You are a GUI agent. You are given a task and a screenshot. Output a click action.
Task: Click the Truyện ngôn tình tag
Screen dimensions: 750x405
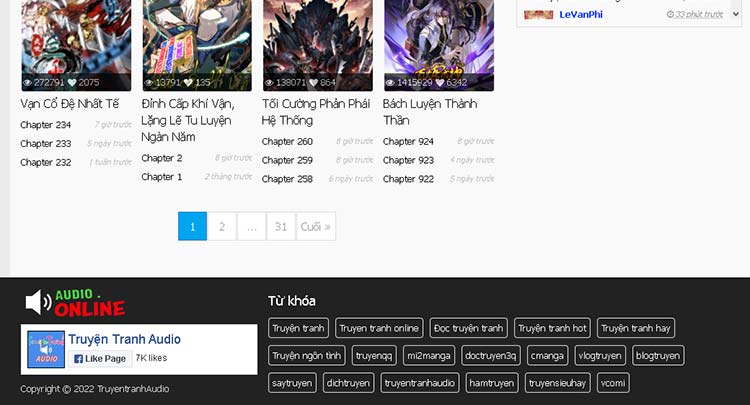[307, 355]
